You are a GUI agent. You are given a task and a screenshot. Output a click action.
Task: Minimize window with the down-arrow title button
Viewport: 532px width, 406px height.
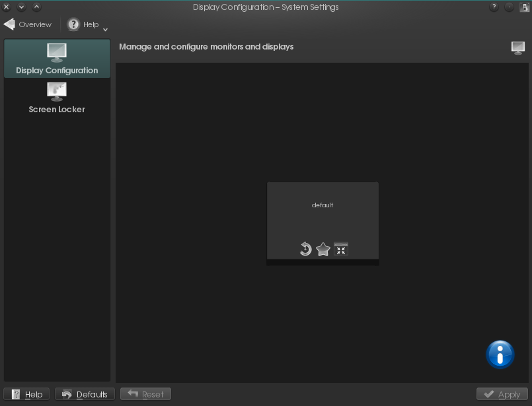[x=22, y=7]
